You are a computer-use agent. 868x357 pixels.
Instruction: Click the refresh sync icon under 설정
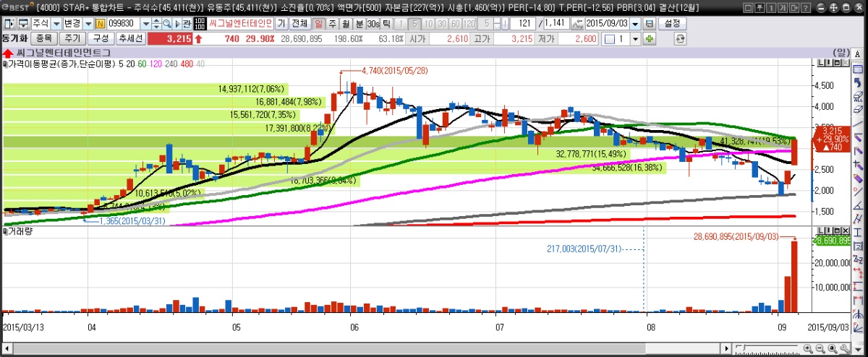click(x=680, y=39)
